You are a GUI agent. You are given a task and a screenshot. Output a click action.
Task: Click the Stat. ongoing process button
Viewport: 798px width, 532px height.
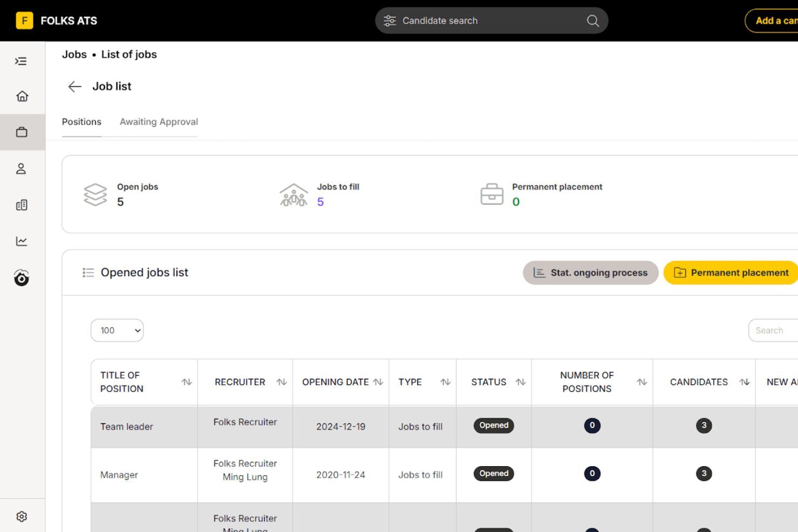click(590, 272)
